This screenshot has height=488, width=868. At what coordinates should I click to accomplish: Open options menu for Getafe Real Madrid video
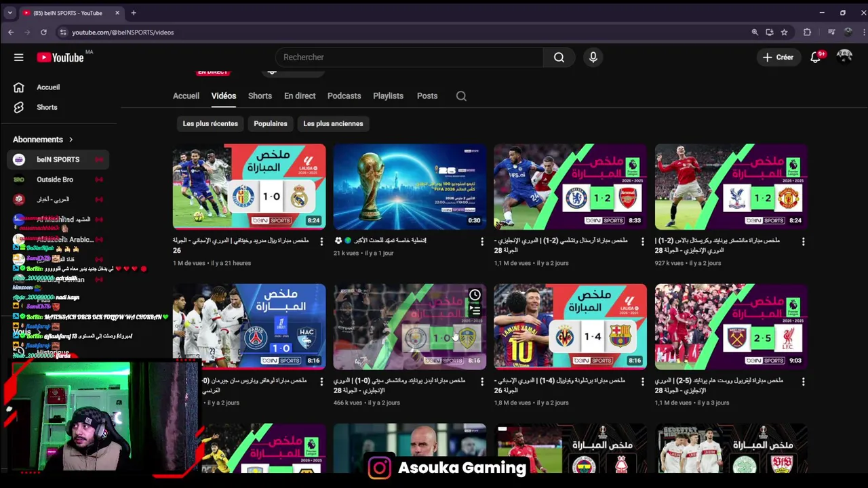[321, 241]
